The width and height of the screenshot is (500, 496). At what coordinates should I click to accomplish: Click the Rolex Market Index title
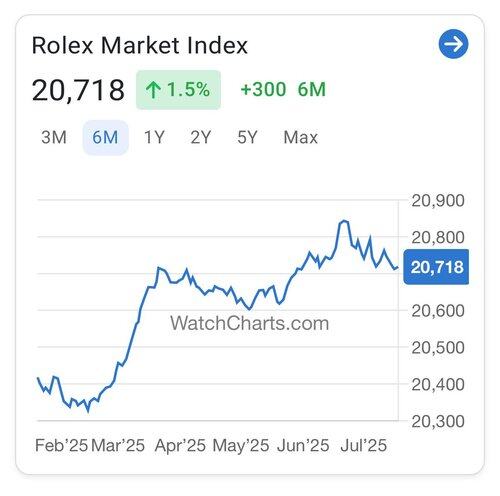pos(140,45)
